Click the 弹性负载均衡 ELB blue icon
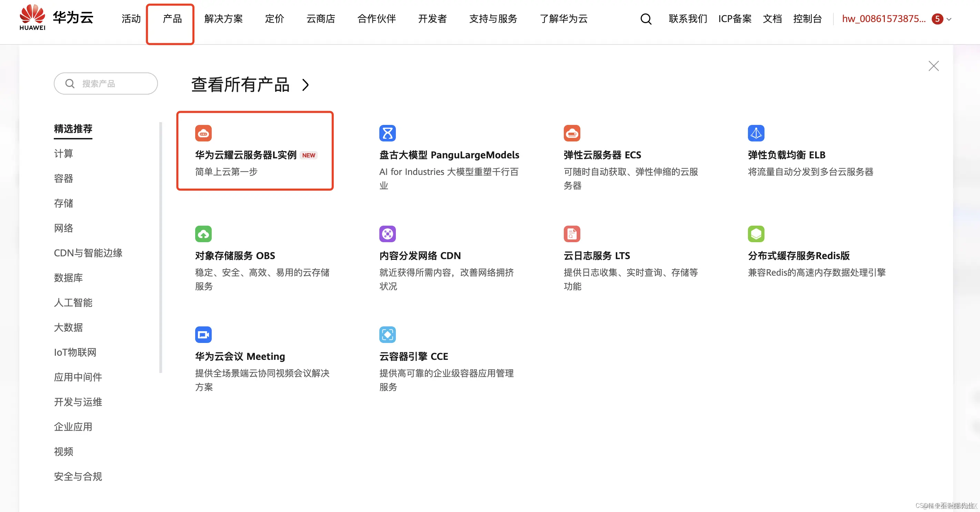The image size is (980, 512). [756, 133]
